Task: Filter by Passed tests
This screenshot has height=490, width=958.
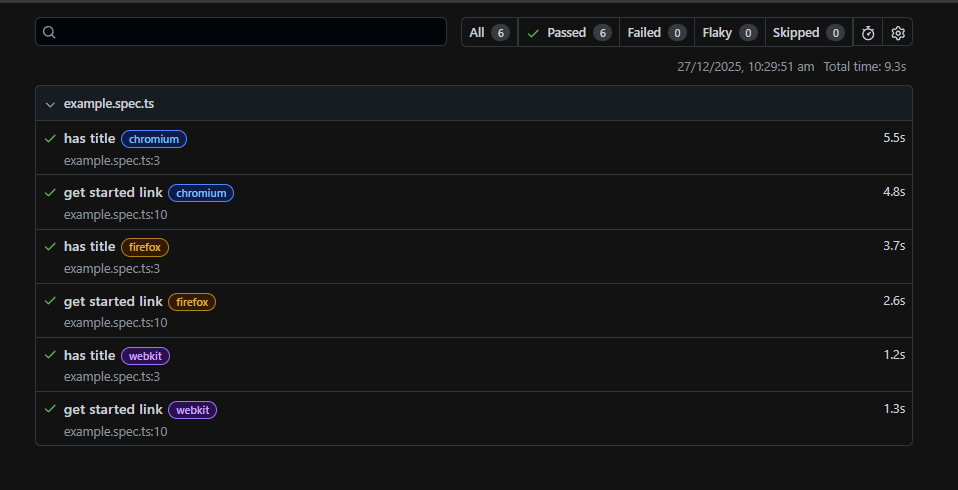Action: [x=568, y=33]
